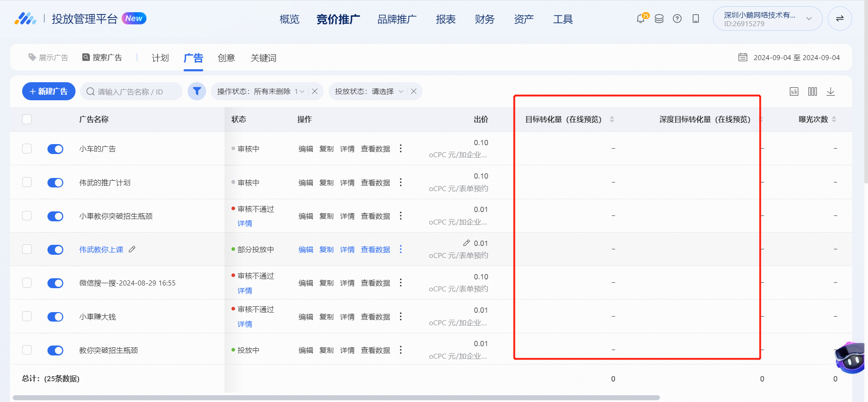The image size is (868, 402).
Task: Click the blue filter funnel icon
Action: [x=197, y=91]
